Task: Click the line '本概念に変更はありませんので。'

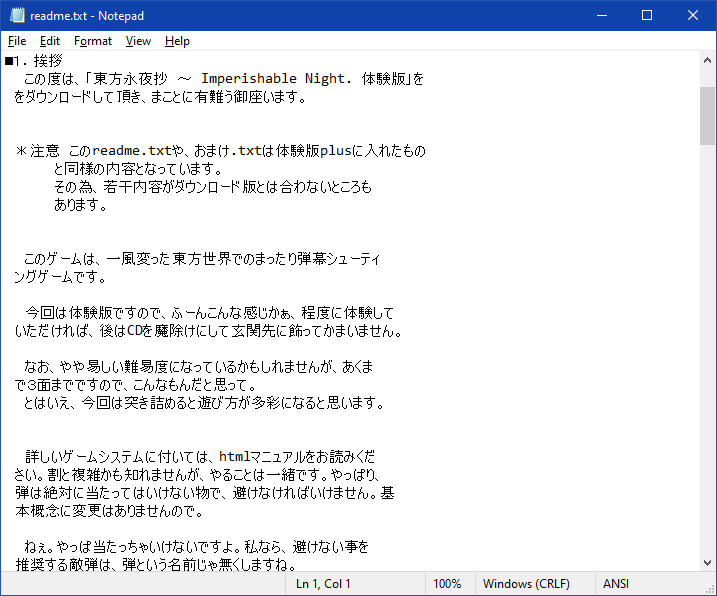Action: pos(109,510)
